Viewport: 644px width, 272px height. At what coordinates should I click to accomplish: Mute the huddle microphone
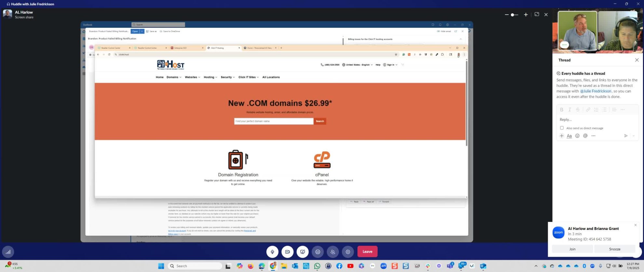click(273, 252)
